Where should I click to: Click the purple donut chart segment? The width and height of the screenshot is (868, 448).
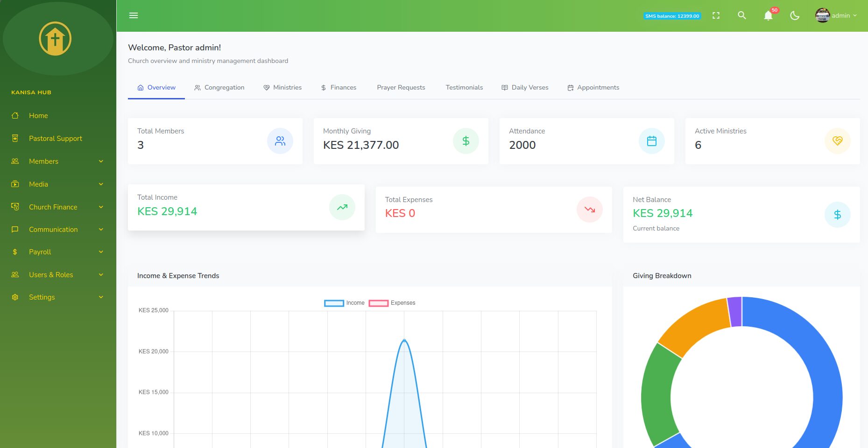pos(735,312)
